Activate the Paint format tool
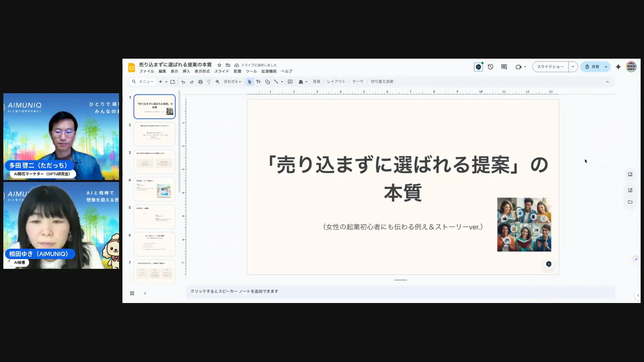The width and height of the screenshot is (644, 362). click(x=209, y=81)
